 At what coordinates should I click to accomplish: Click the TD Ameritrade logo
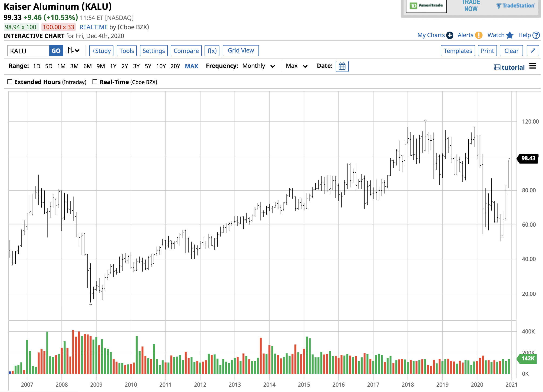click(x=426, y=6)
